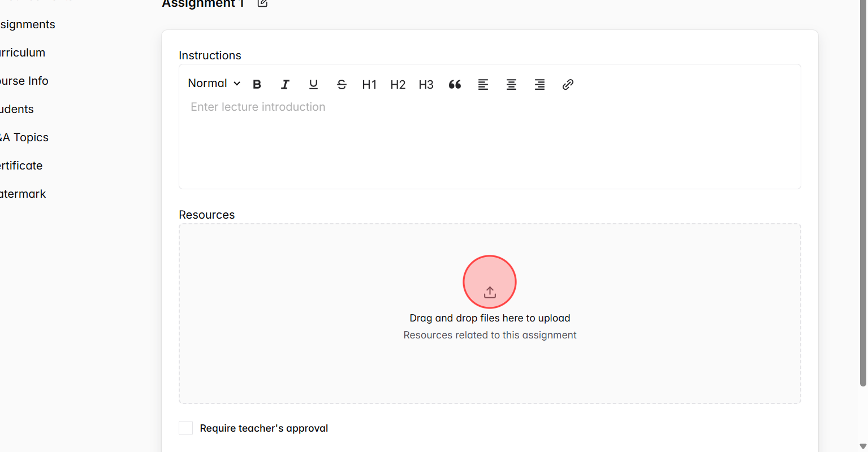The image size is (868, 452).
Task: Navigate to the Certificate page
Action: (x=21, y=165)
